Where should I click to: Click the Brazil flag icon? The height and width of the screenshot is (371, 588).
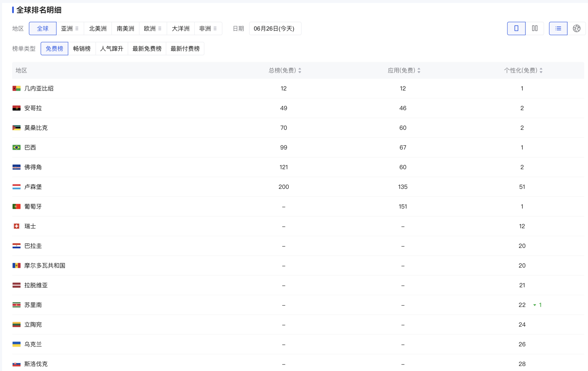16,148
